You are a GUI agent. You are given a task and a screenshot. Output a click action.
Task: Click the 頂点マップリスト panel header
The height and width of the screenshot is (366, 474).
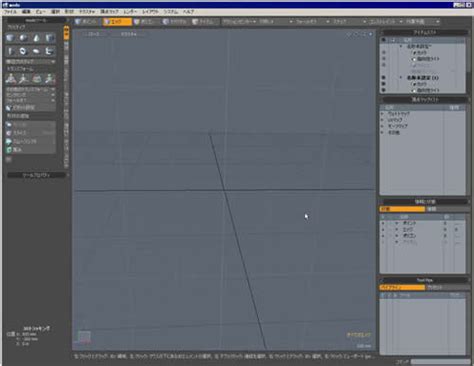(x=425, y=99)
